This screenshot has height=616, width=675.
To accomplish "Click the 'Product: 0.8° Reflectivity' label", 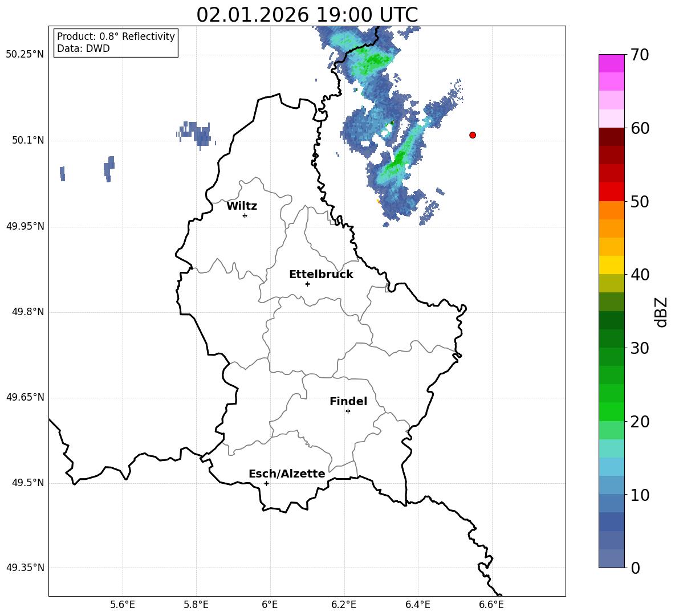I will pos(116,36).
